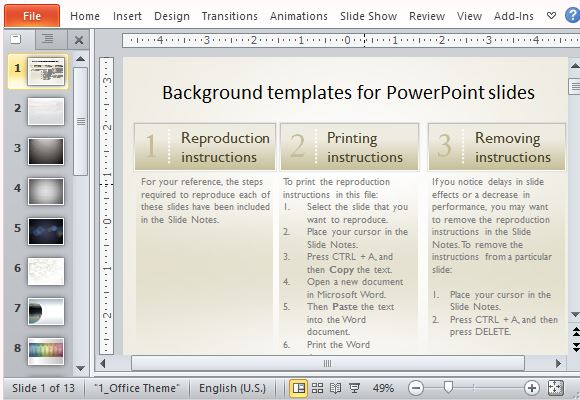The image size is (580, 400).
Task: Open the Transitions ribbon tab
Action: (x=229, y=16)
